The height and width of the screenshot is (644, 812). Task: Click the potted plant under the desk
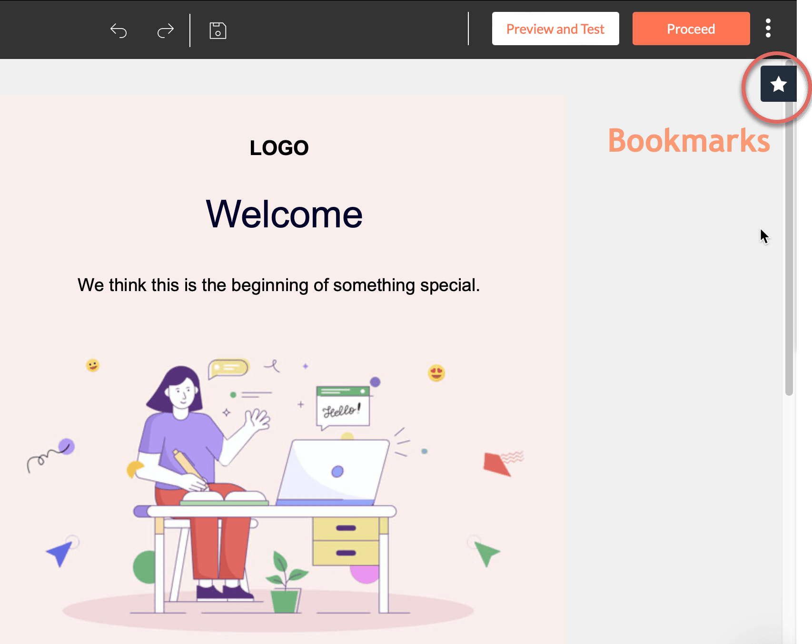(286, 588)
